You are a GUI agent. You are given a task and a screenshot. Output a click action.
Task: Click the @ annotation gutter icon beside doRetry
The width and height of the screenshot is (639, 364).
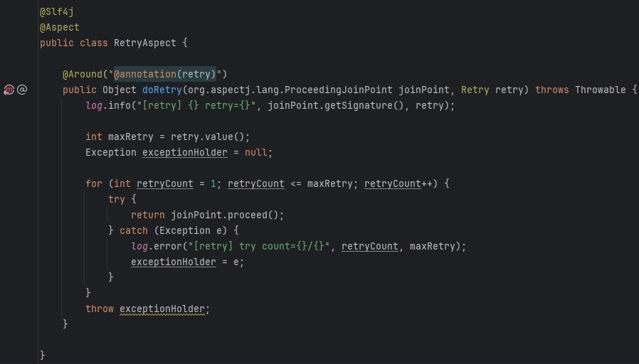[22, 90]
